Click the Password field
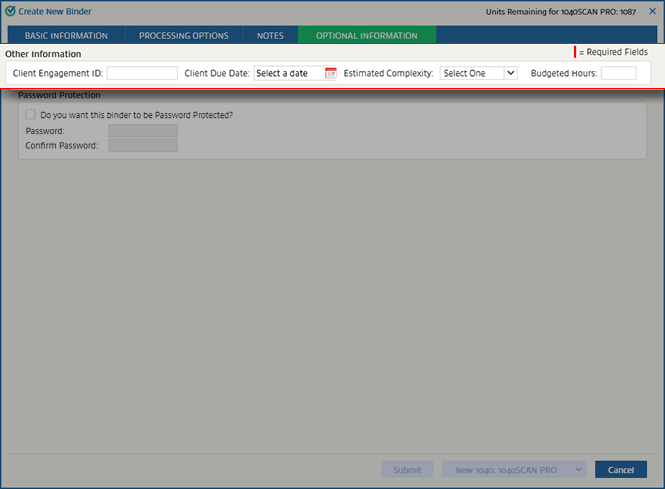Viewport: 665px width, 489px height. [143, 131]
